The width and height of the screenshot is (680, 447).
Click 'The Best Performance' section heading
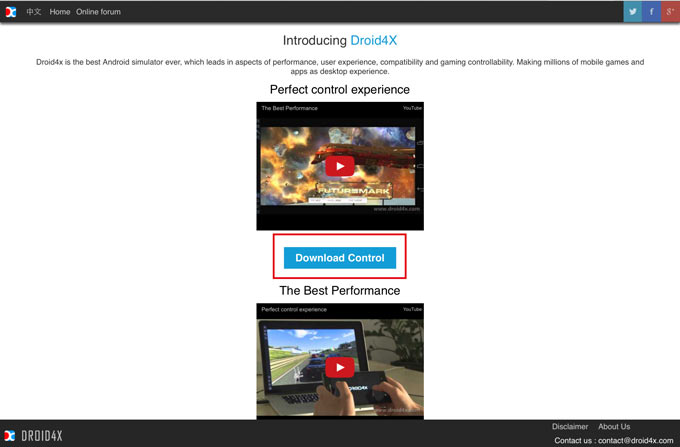coord(340,290)
